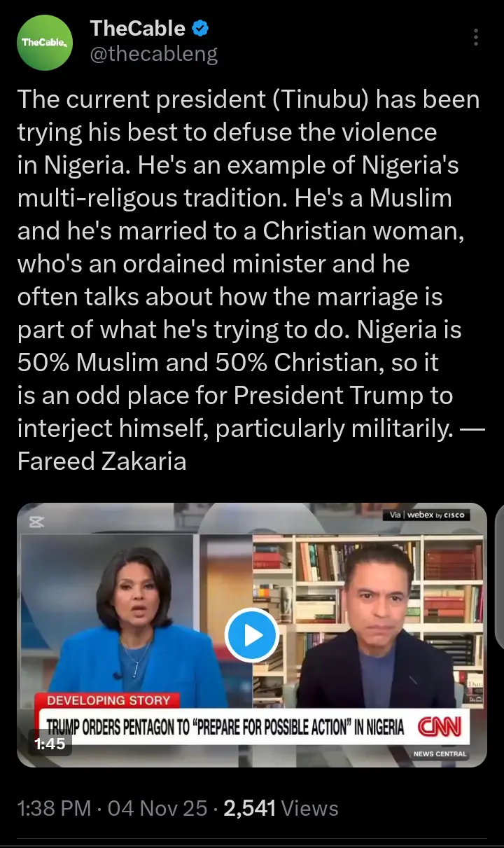Tap the NEWS CENTRAL label
This screenshot has height=848, width=504.
[440, 754]
